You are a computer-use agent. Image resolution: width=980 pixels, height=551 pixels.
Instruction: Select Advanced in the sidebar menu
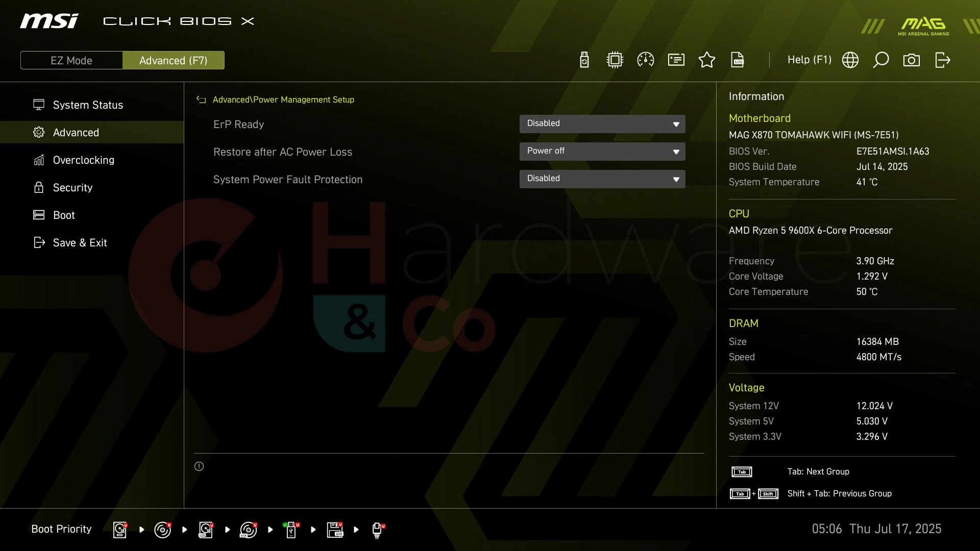click(x=92, y=132)
